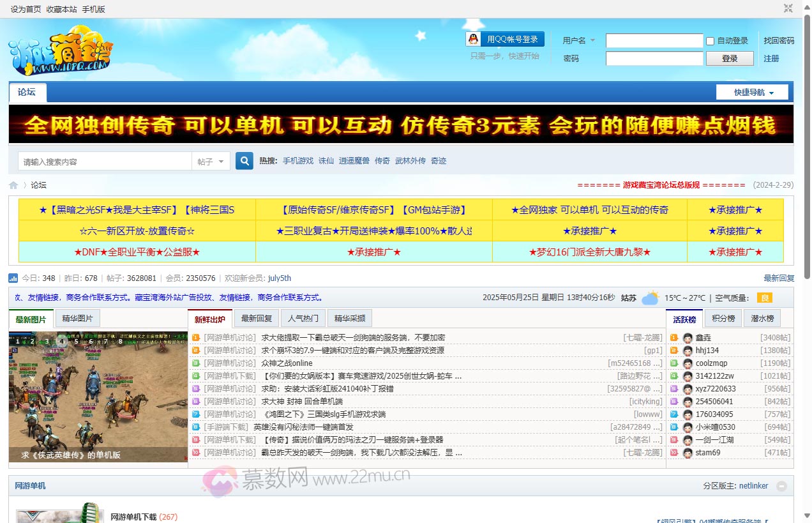812x523 pixels.
Task: Click the bar-chart stats icon beside 今日: 348
Action: coord(13,278)
